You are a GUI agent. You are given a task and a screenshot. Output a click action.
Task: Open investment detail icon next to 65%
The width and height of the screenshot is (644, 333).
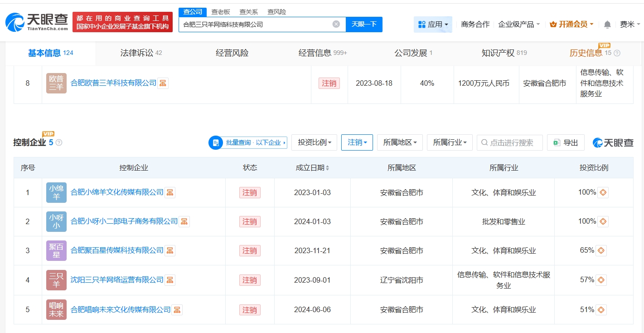click(x=600, y=250)
